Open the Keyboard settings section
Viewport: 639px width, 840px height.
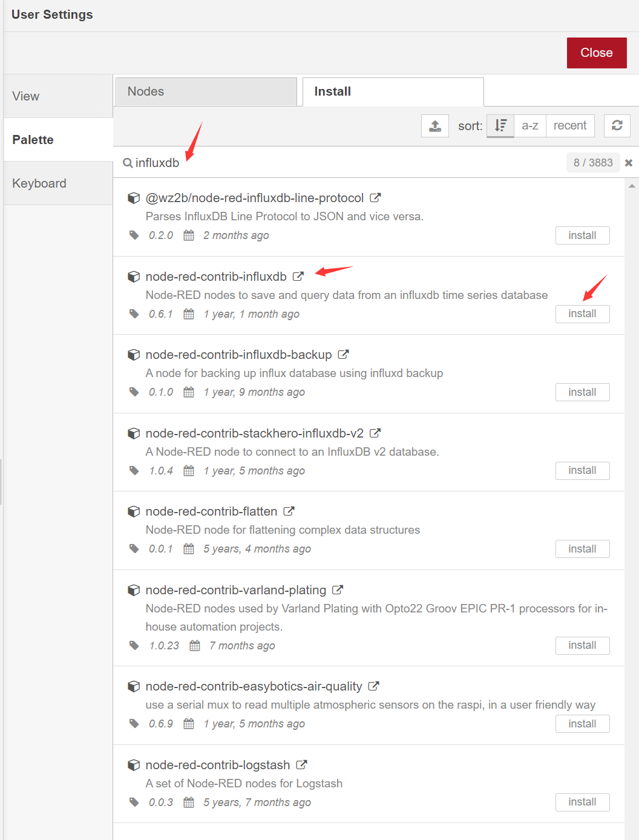click(58, 183)
